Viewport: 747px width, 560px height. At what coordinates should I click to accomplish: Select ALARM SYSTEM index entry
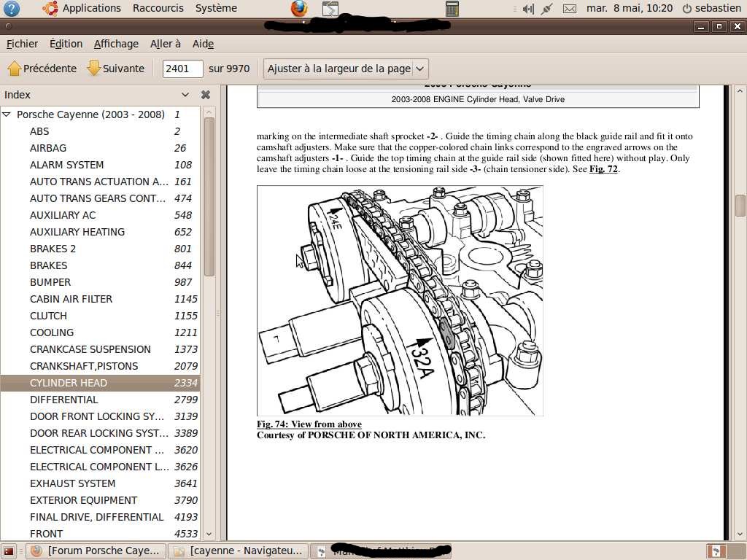coord(100,165)
